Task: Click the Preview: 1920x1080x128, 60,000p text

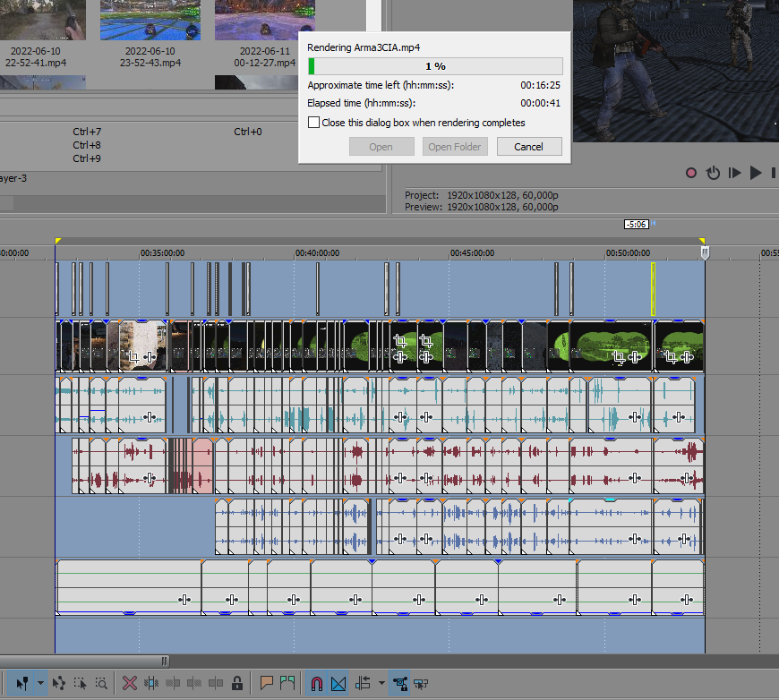Action: pyautogui.click(x=482, y=207)
